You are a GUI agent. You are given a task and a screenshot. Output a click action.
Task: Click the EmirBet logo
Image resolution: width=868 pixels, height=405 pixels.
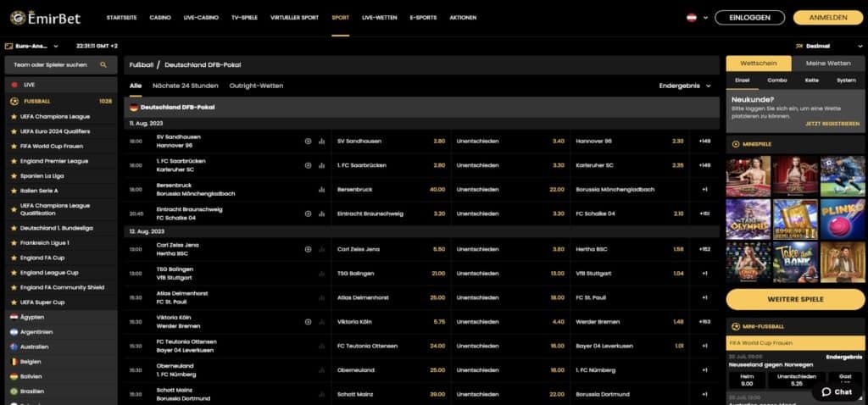(45, 18)
